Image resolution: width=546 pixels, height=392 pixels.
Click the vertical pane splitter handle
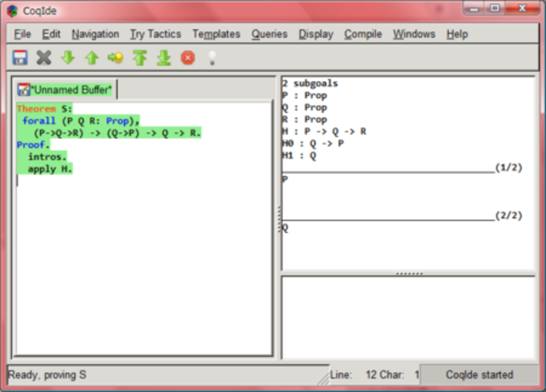(279, 218)
